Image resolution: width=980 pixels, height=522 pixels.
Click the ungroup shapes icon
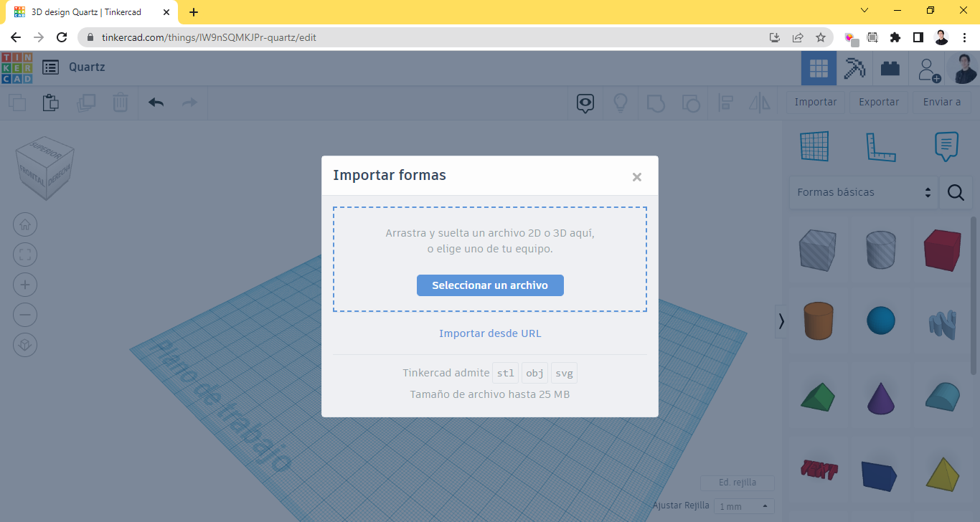coord(690,103)
